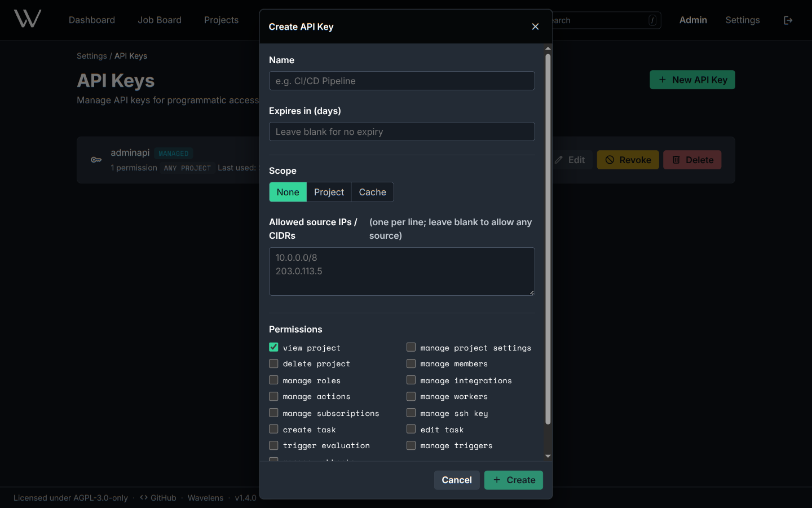Revoke the adminapi key

click(628, 160)
